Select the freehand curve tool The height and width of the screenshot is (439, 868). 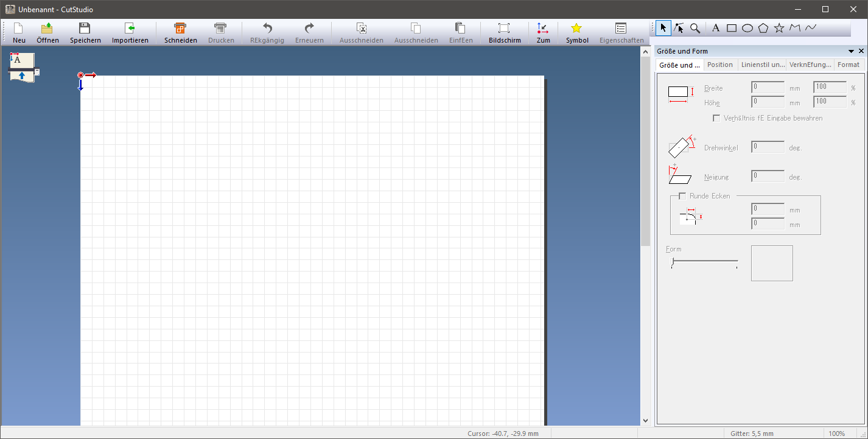[x=811, y=28]
